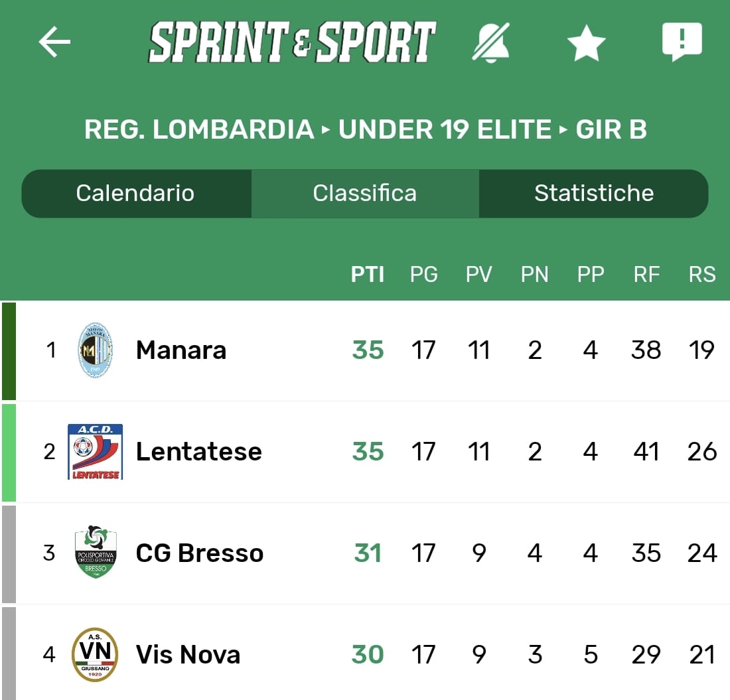Mark league as favorite with star

pos(586,44)
